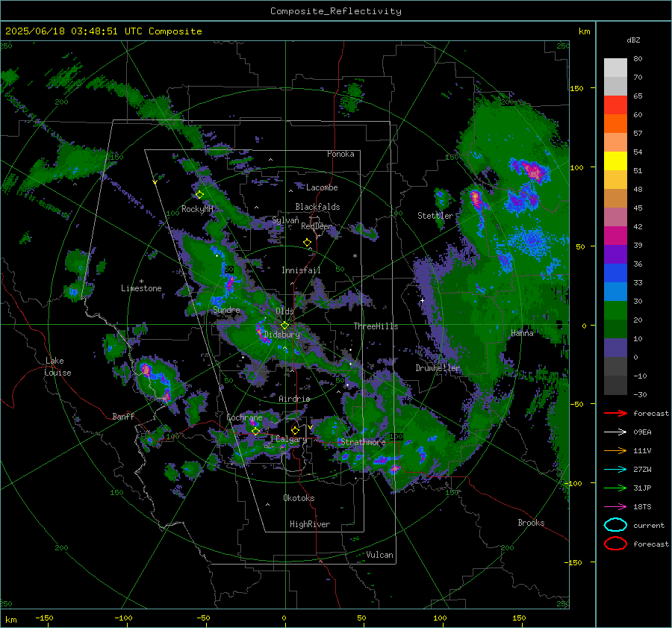This screenshot has width=672, height=628.
Task: Click the 'Okotoks' map label
Action: 299,498
